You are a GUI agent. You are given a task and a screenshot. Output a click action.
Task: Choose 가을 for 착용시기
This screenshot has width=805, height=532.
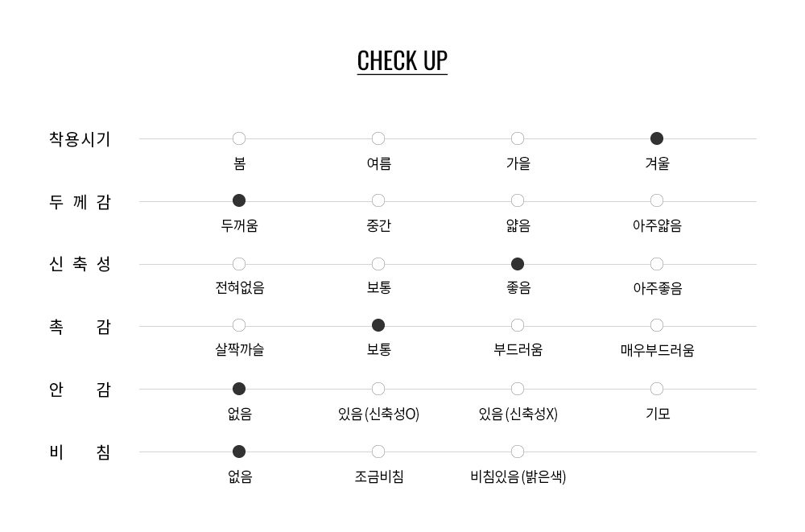[518, 138]
